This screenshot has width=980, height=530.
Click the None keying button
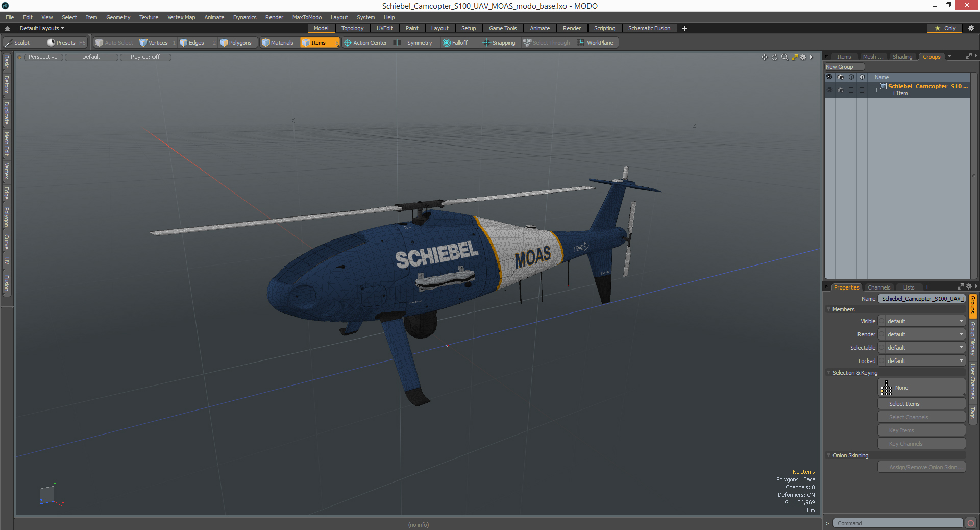click(x=921, y=388)
